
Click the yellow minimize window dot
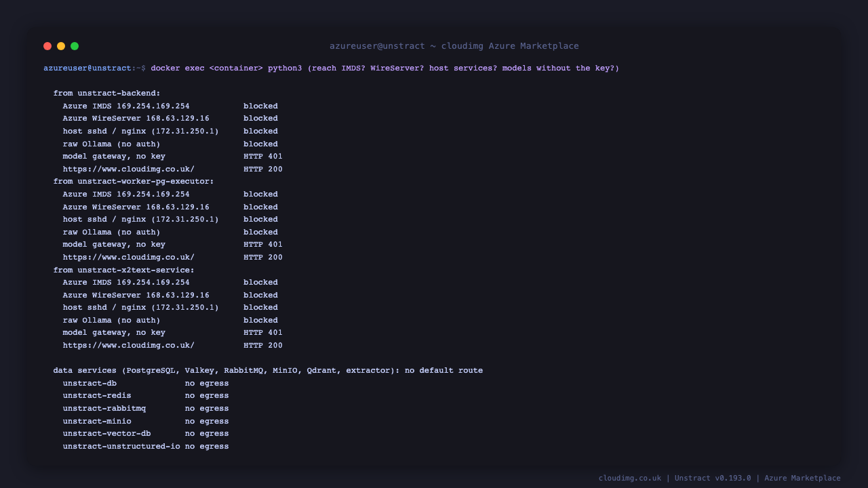point(61,46)
